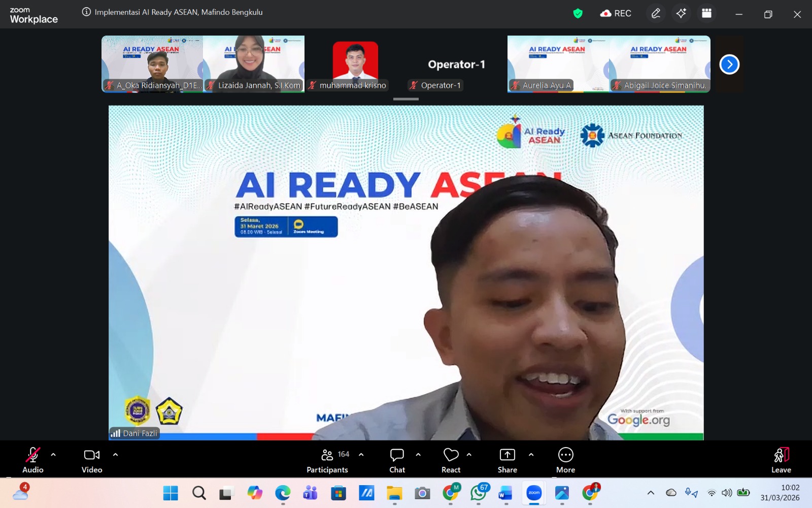Expand audio settings arrow next to Audio

pos(53,455)
